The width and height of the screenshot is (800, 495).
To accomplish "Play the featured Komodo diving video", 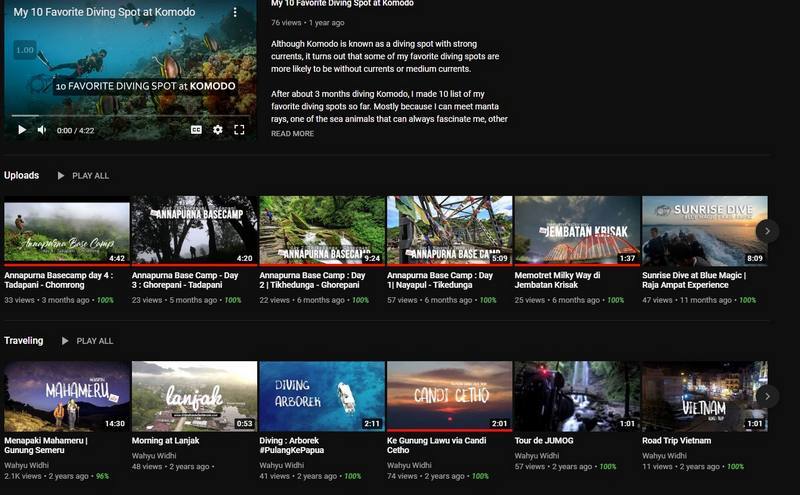I will pos(22,130).
